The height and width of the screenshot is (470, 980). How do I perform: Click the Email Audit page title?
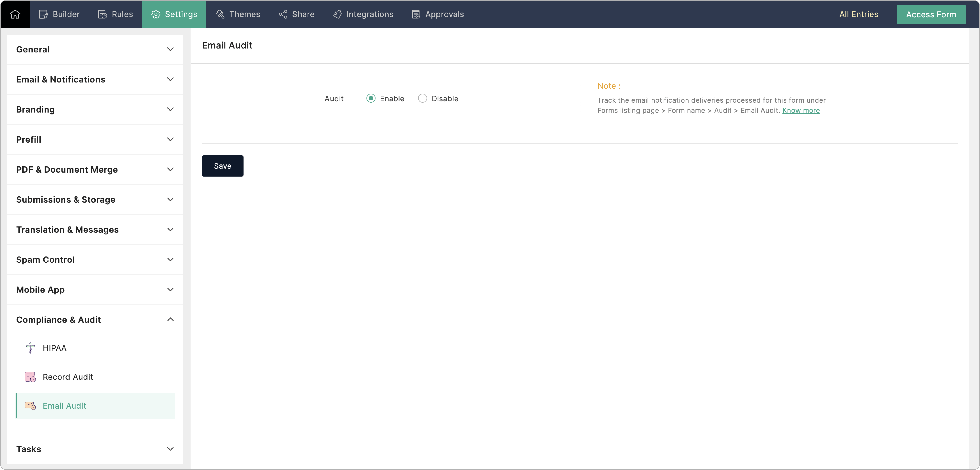(227, 45)
